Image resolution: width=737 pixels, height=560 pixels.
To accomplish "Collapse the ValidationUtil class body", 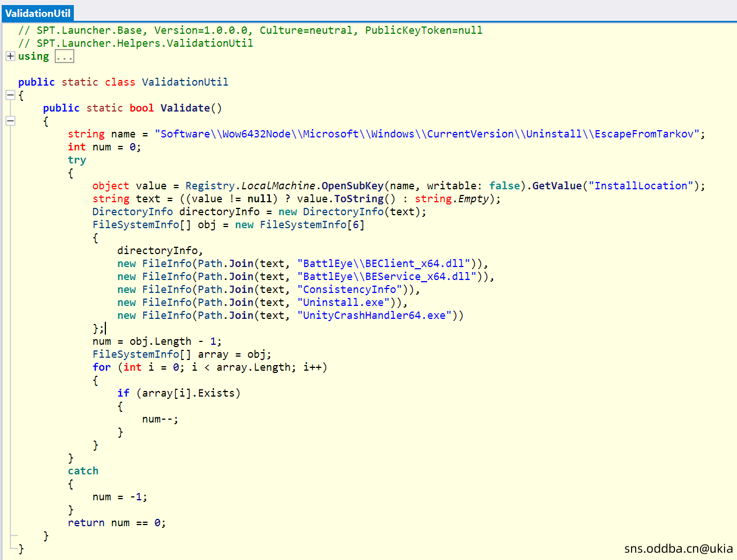I will (10, 95).
